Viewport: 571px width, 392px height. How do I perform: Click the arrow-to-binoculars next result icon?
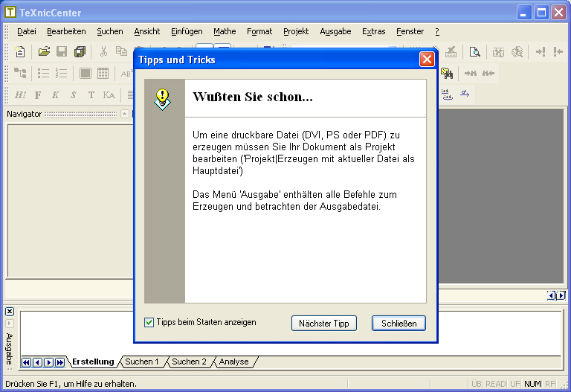pos(471,73)
